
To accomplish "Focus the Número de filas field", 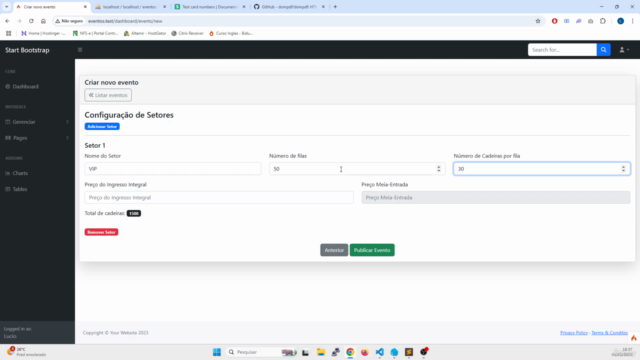I will click(357, 169).
